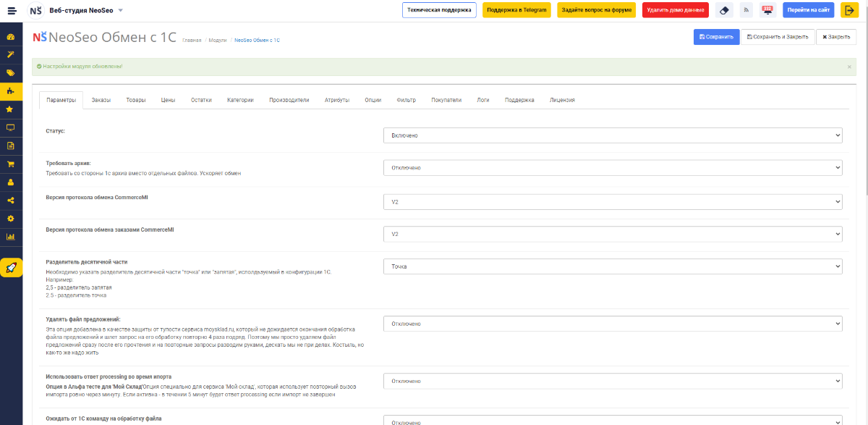Toggle the hamburger sidebar menu
This screenshot has height=425, width=868.
click(x=11, y=11)
